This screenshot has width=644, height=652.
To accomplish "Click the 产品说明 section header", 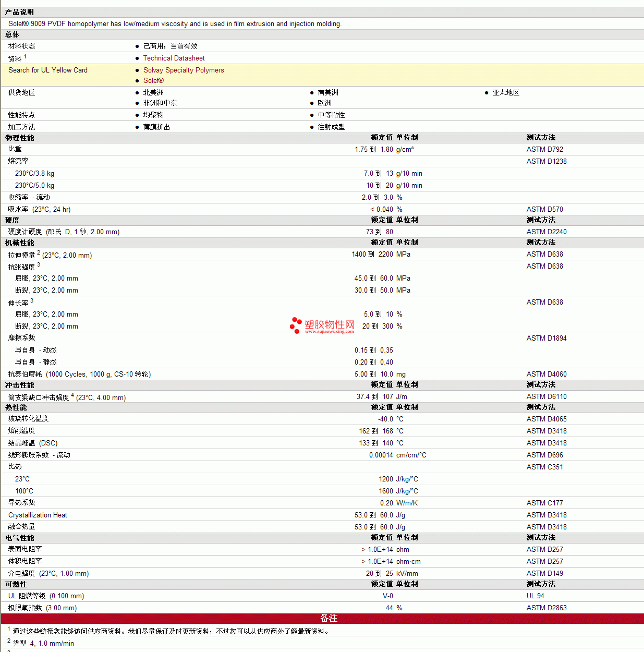I will (19, 12).
